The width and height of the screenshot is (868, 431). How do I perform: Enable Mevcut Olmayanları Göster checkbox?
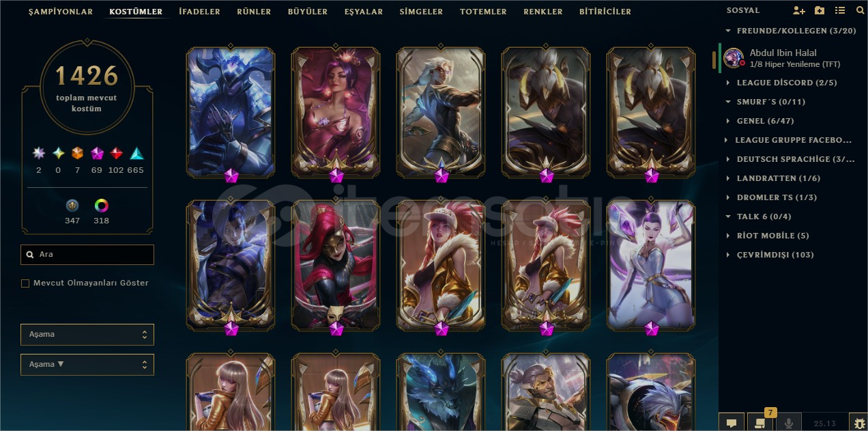25,283
